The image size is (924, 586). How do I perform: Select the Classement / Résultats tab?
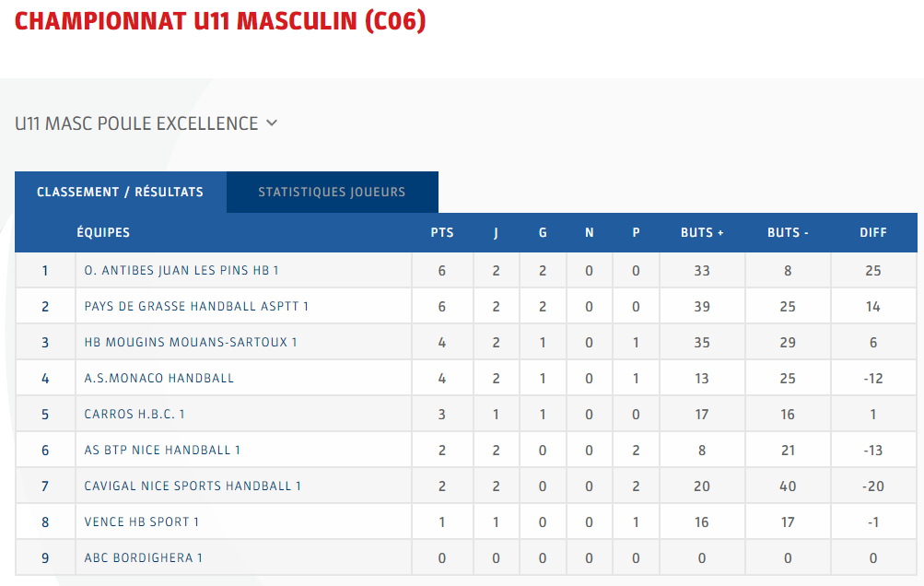[120, 193]
